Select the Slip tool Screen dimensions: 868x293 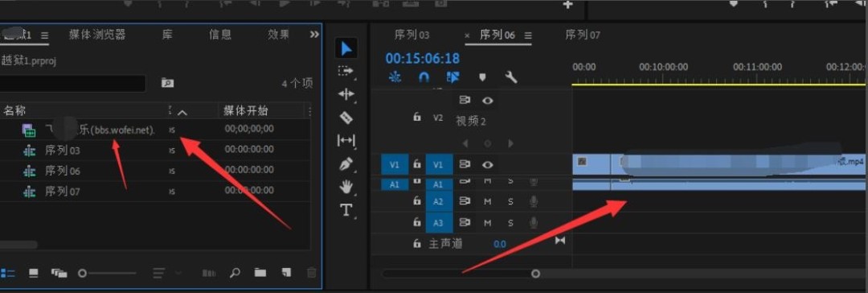point(346,141)
